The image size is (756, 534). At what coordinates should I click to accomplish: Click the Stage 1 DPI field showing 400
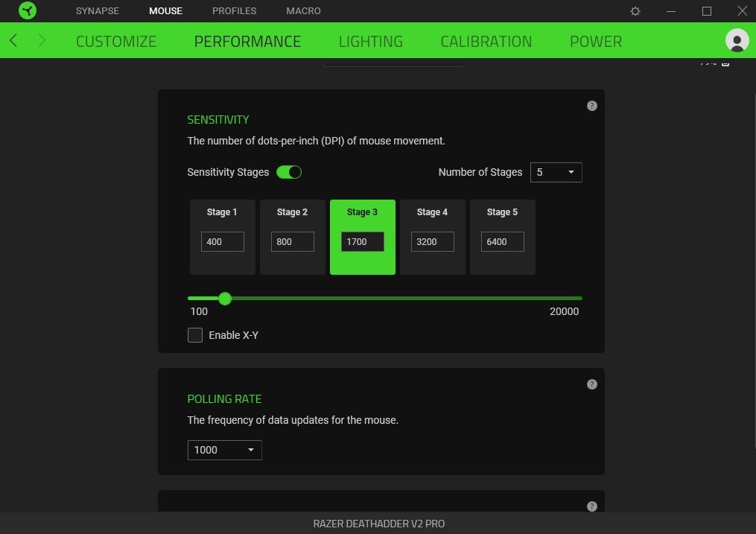pyautogui.click(x=222, y=241)
